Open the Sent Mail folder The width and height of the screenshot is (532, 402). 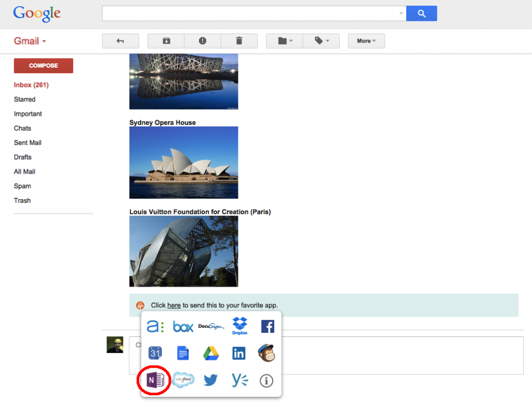28,142
